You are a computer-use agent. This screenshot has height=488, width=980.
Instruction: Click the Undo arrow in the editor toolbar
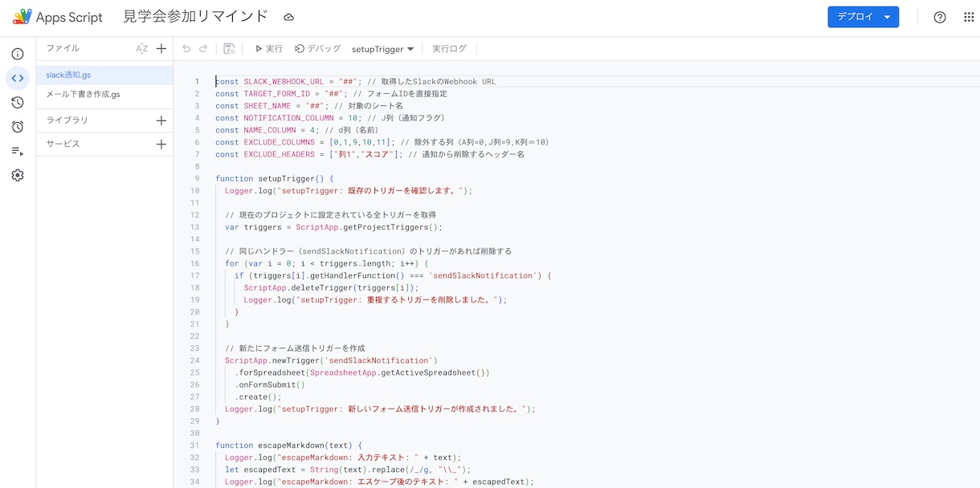coord(186,48)
